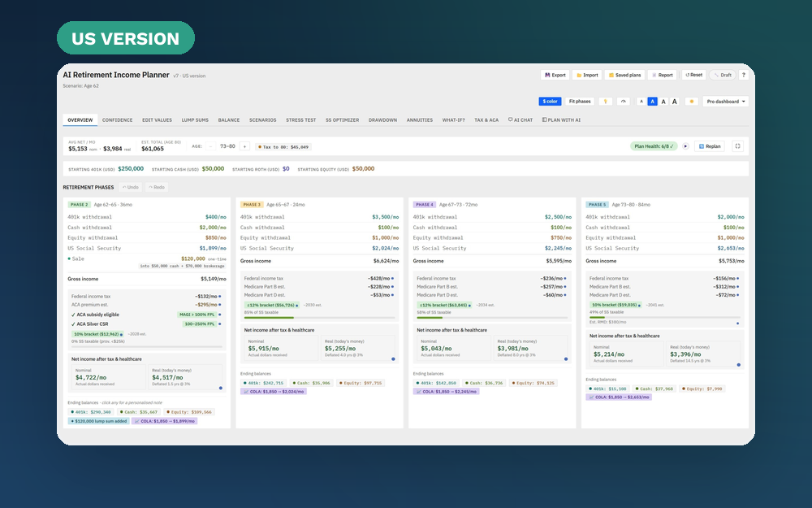Click Phase 3 ≤12% bracket ($56,726) chip

pos(272,306)
